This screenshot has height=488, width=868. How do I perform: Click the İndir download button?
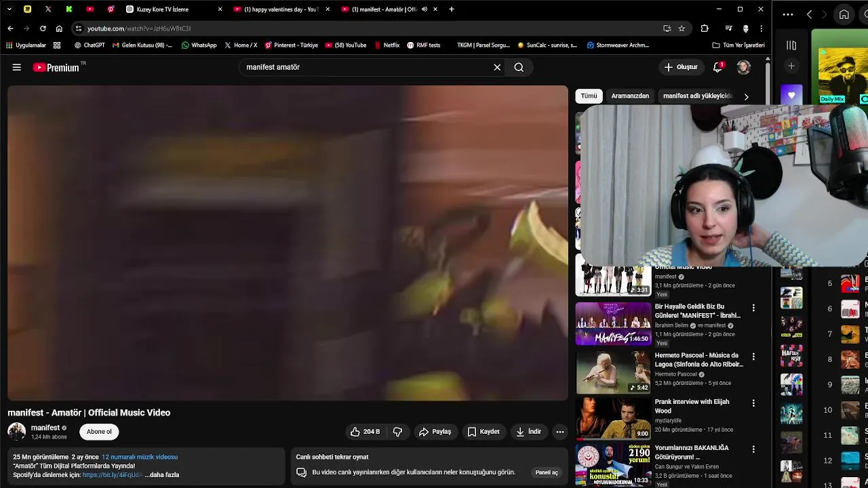pos(529,432)
